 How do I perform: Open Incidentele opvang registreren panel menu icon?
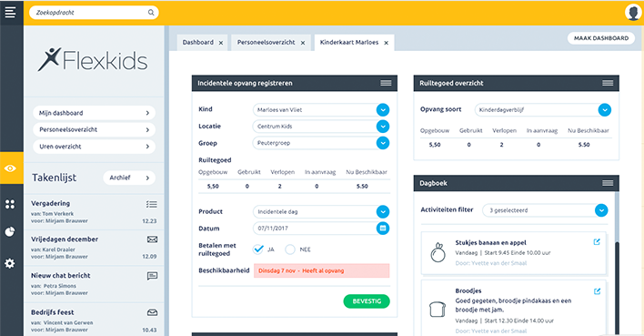[386, 83]
